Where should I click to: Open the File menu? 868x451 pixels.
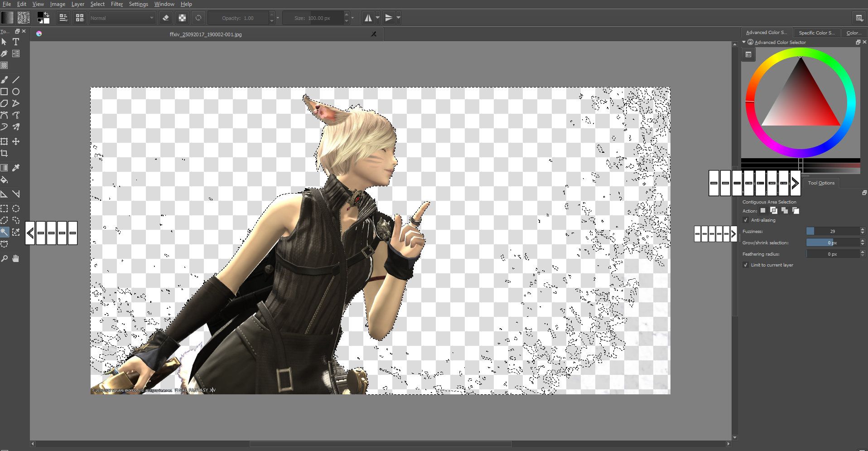(7, 4)
